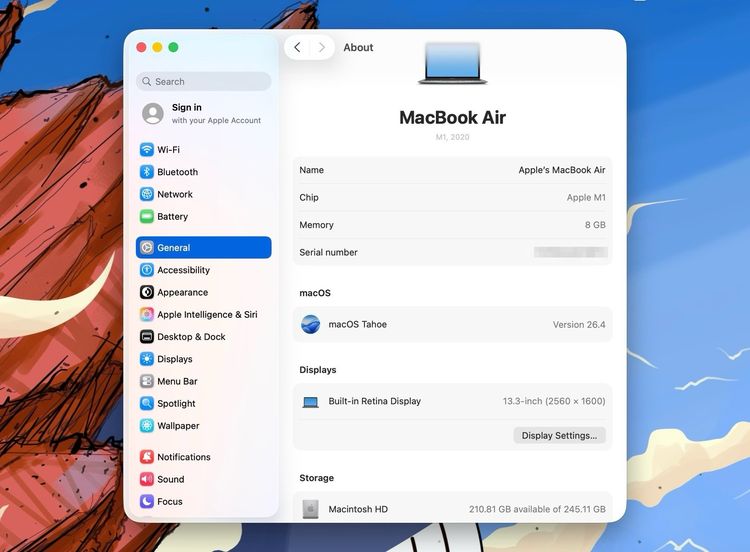Click 210.81 GB available of 245.11 GB
This screenshot has width=750, height=552.
click(537, 509)
